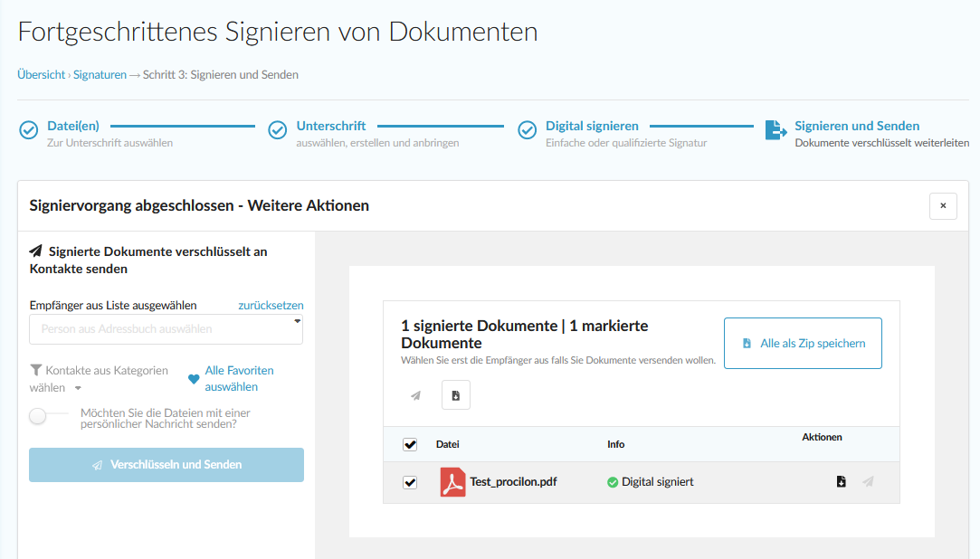This screenshot has height=559, width=980.
Task: Click the Signieren und Senden step icon
Action: (775, 130)
